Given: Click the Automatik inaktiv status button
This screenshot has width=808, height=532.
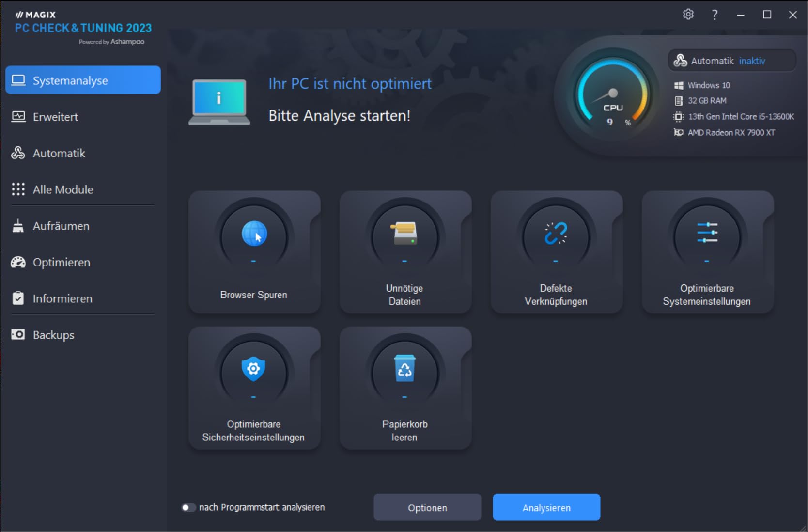Looking at the screenshot, I should 732,61.
